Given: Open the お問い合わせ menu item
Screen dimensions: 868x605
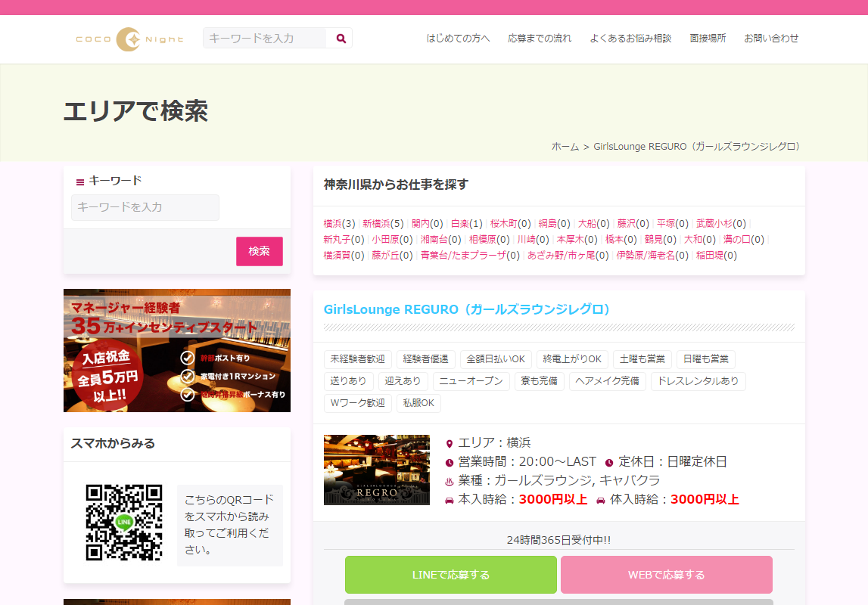Looking at the screenshot, I should tap(771, 38).
